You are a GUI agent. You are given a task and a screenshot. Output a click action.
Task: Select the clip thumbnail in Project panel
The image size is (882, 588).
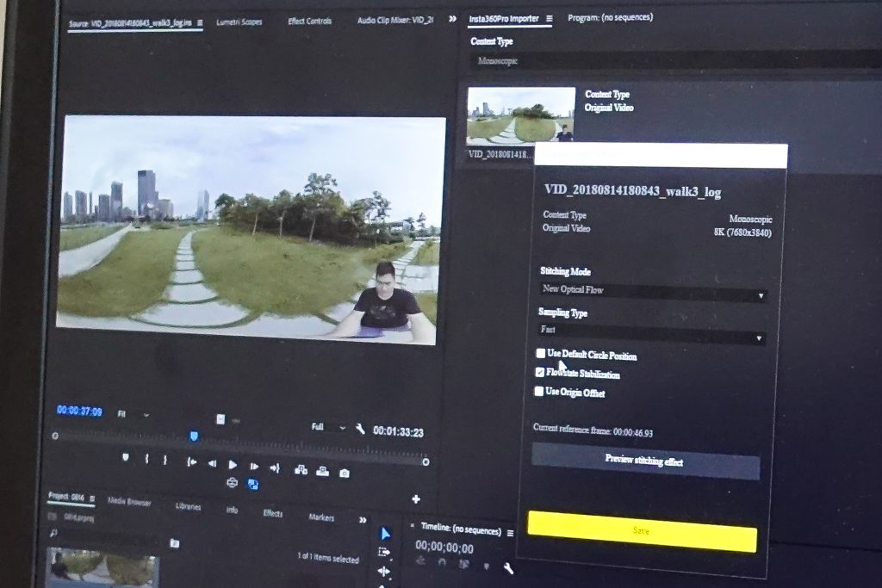pos(102,567)
